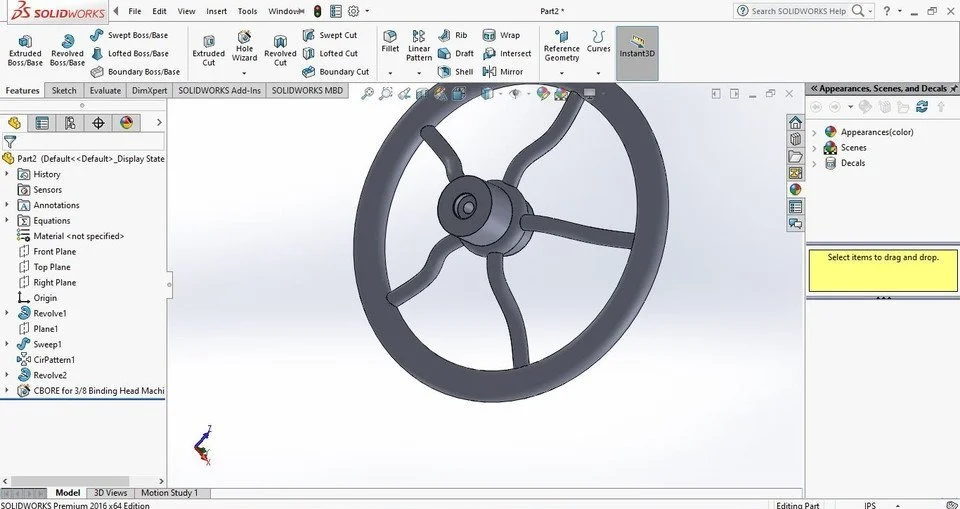Expand the Decals folder
The height and width of the screenshot is (509, 960).
click(814, 164)
